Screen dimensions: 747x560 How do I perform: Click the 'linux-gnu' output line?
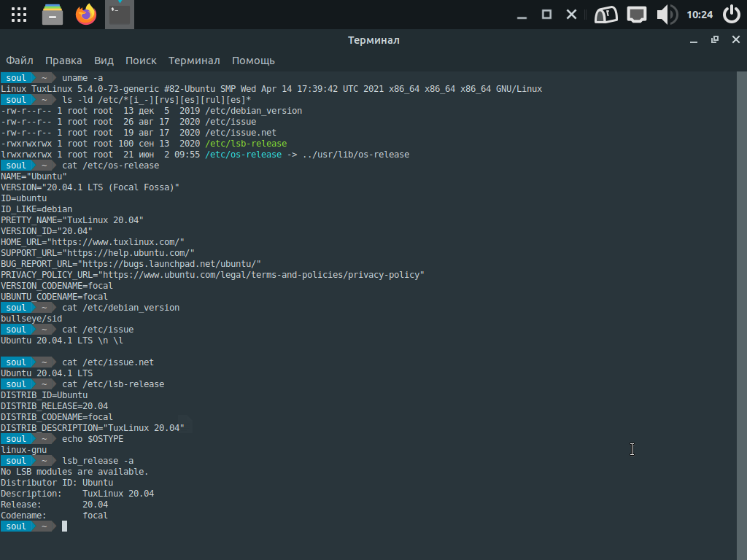click(x=24, y=450)
